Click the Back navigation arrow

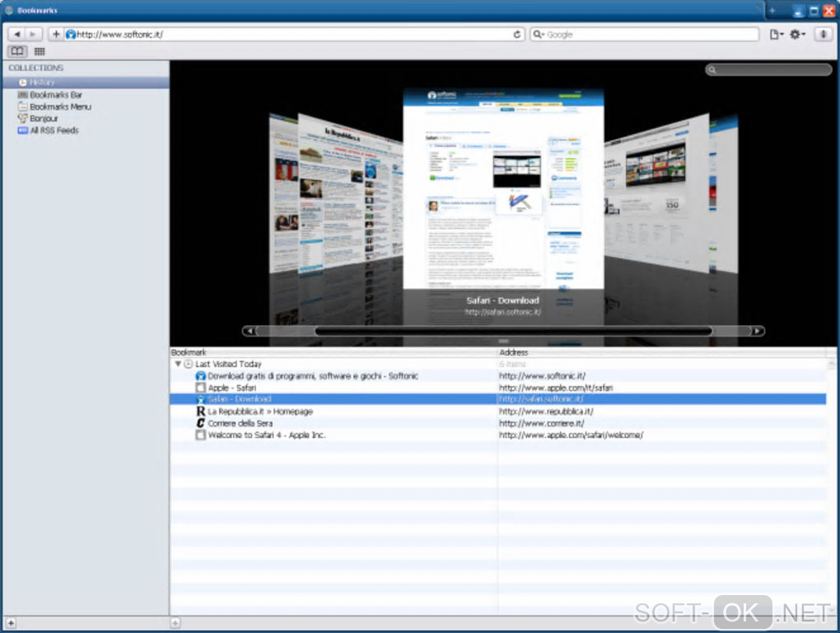[x=17, y=35]
